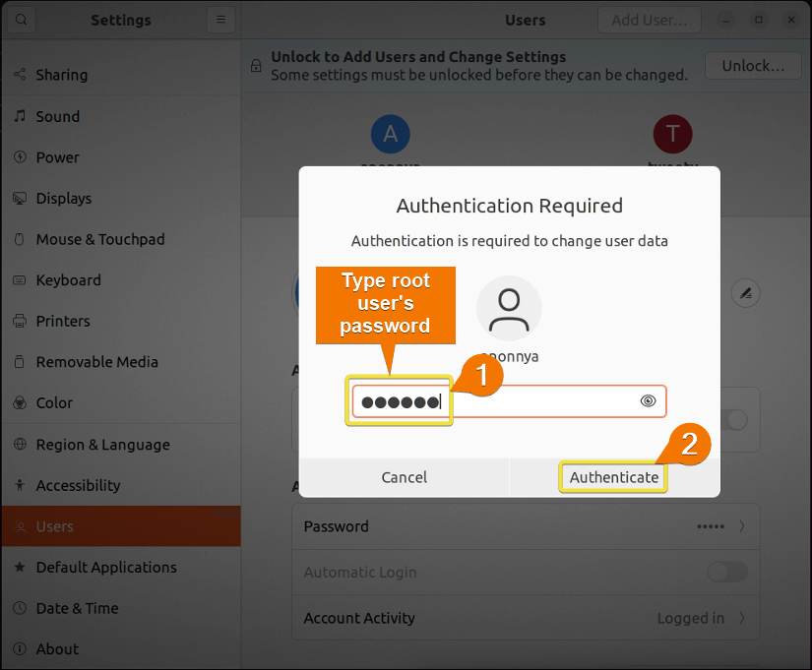
Task: Open the hamburger menu in Settings header
Action: pos(220,20)
